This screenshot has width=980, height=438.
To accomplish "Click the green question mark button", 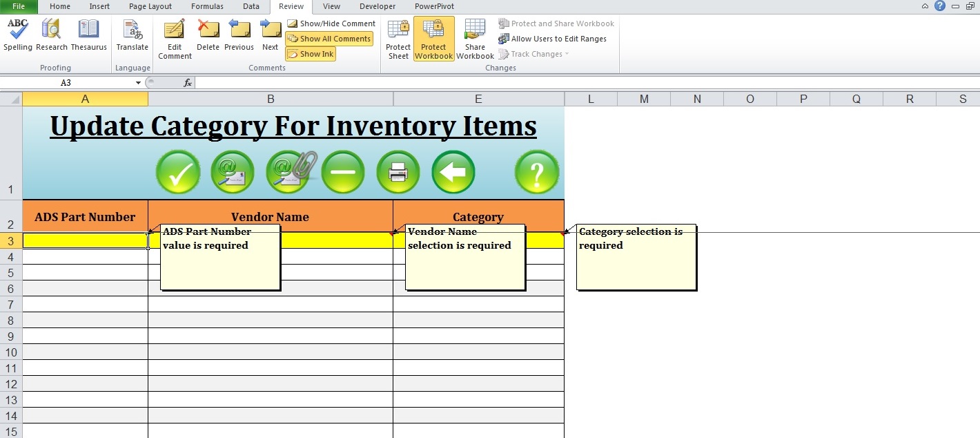I will (x=537, y=172).
